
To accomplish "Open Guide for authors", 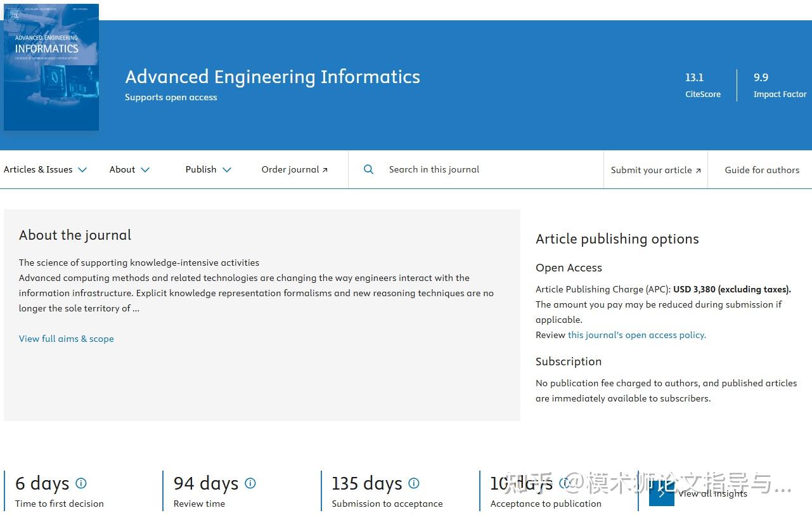I will tap(762, 170).
